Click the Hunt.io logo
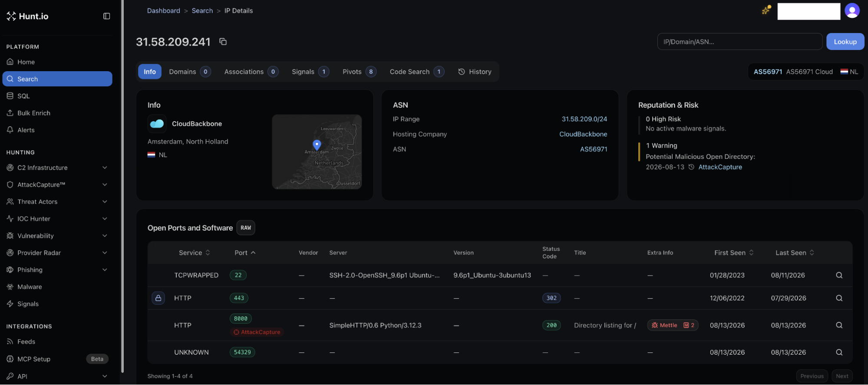The width and height of the screenshot is (868, 385). [27, 16]
